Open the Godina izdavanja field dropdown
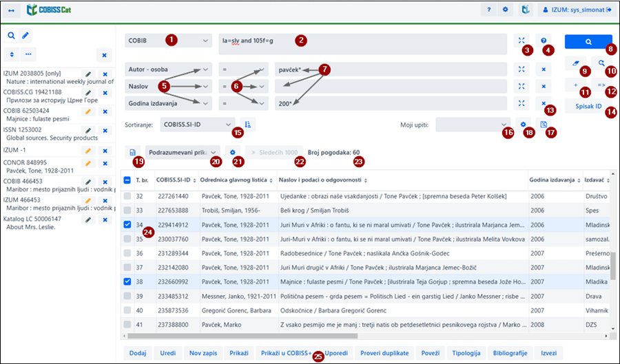This screenshot has height=364, width=620. click(169, 103)
